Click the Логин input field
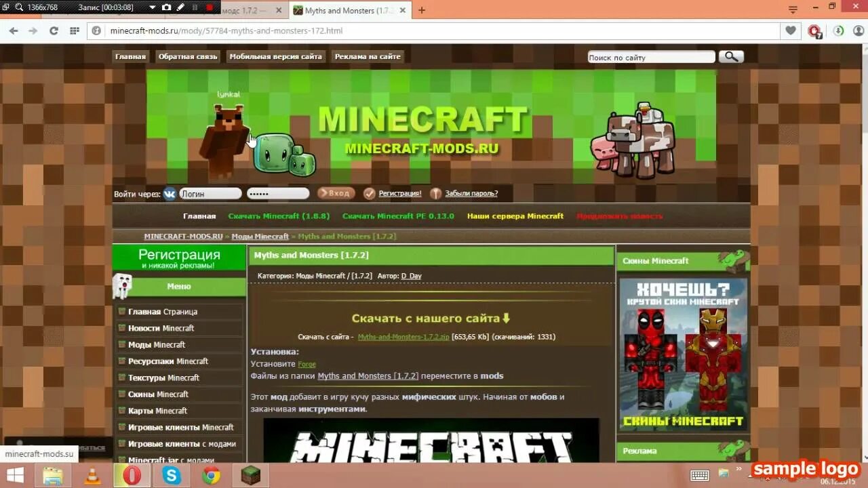Image resolution: width=868 pixels, height=488 pixels. (210, 194)
